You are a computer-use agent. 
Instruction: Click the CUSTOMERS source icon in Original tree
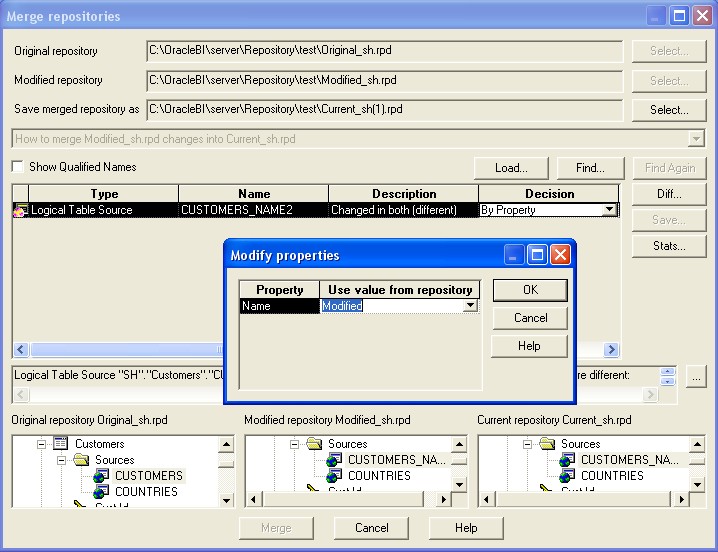click(x=101, y=475)
